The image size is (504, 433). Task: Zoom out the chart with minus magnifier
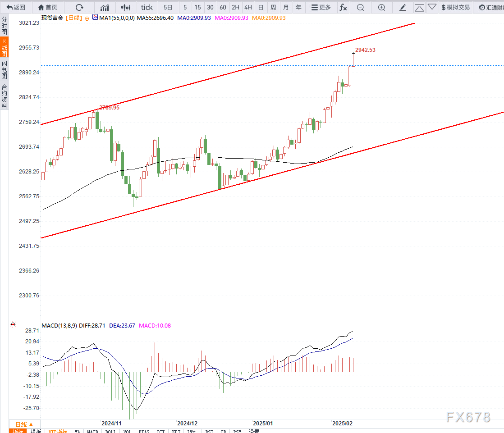[x=360, y=7]
